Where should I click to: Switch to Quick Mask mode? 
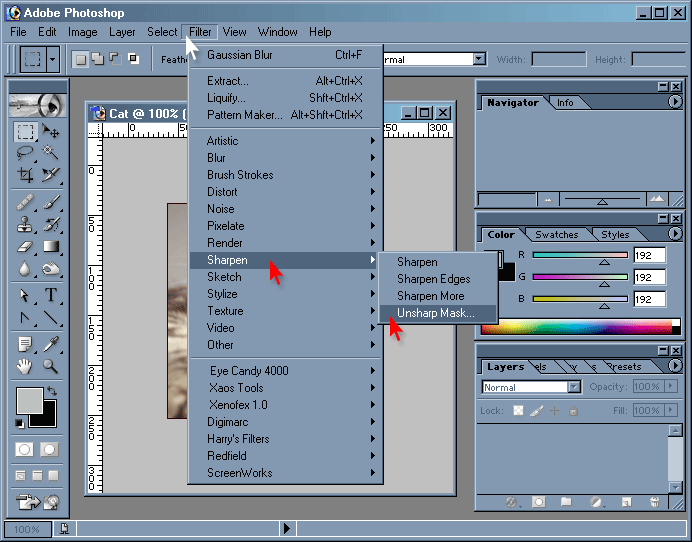click(49, 449)
